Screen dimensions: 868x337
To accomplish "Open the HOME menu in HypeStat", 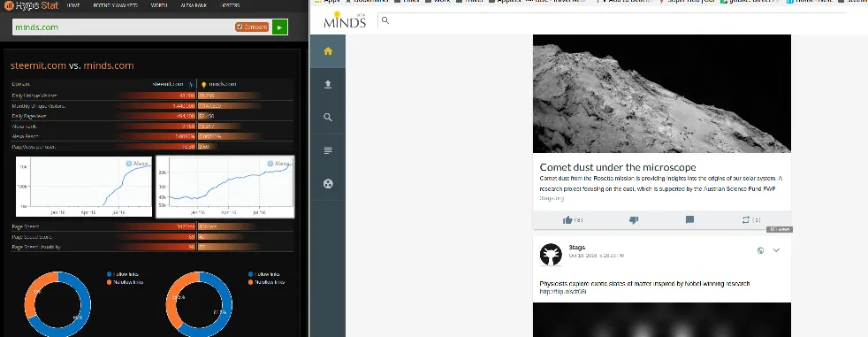I will pos(73,5).
